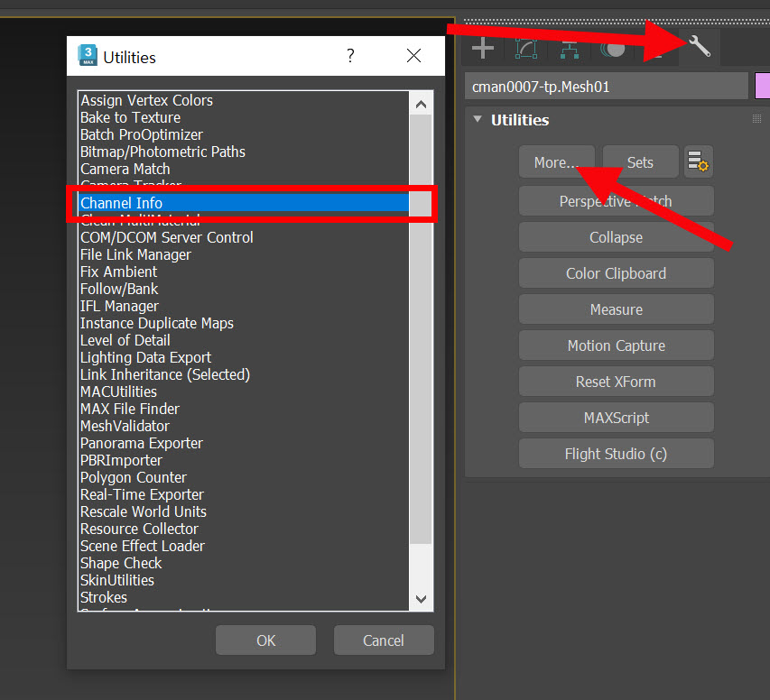Click the Utilities dialog help question mark
The image size is (770, 700).
tap(350, 55)
